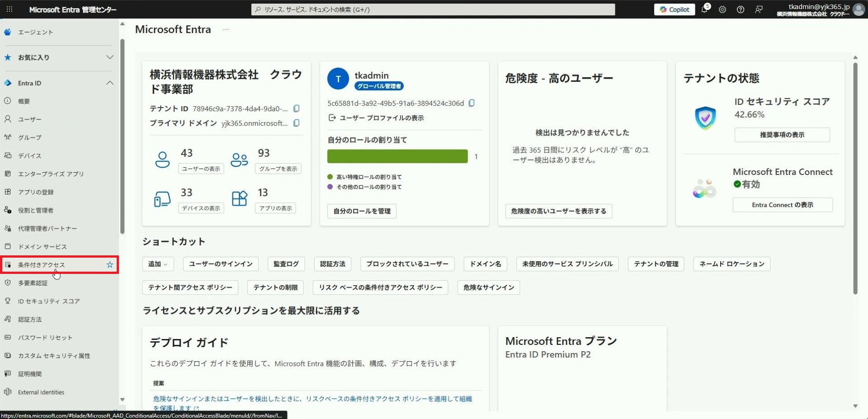Copy the tkadmin object ID
The height and width of the screenshot is (419, 868).
472,103
